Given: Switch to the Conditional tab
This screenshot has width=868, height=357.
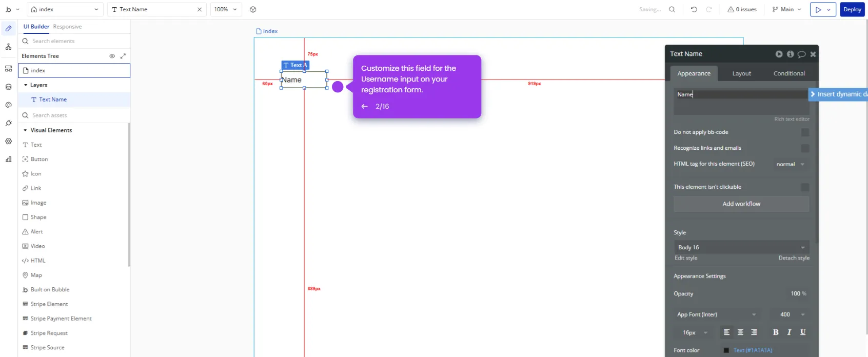Looking at the screenshot, I should pyautogui.click(x=789, y=73).
